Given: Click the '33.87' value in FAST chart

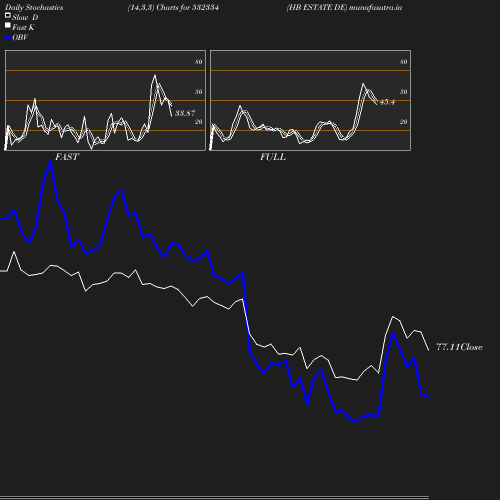Looking at the screenshot, I should click(185, 113).
